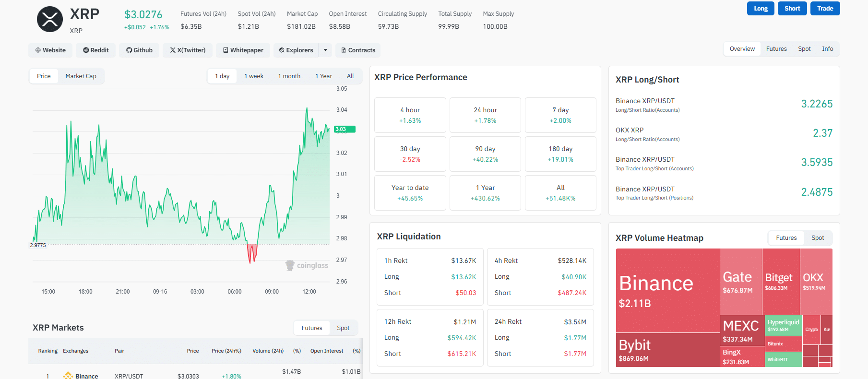Click the XRP coin logo

pos(50,19)
